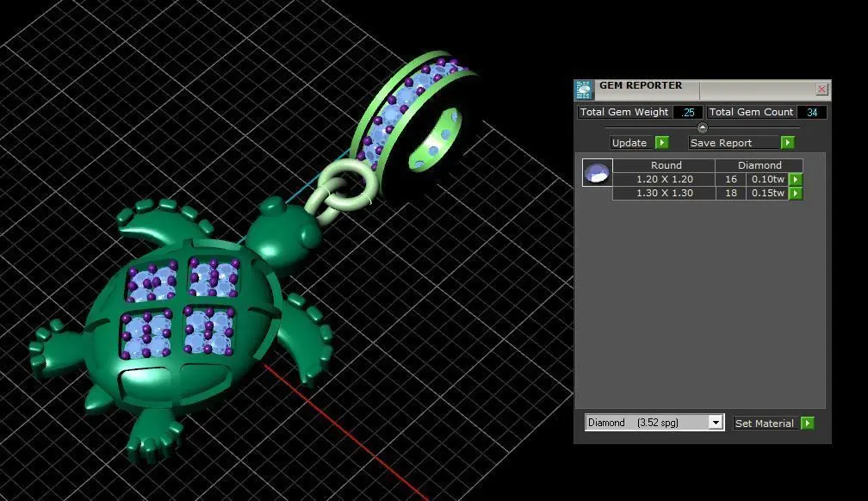The image size is (868, 501).
Task: Click the Total Gem Count value field
Action: coord(812,113)
